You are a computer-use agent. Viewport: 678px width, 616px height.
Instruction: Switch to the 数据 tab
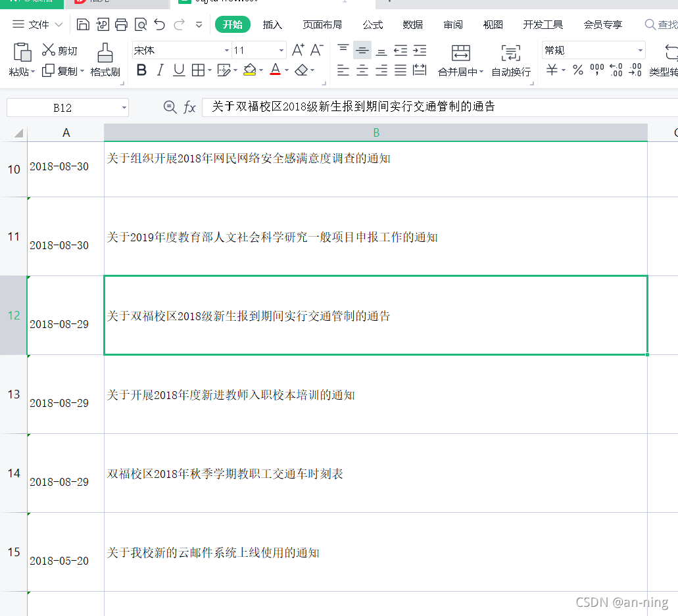412,24
